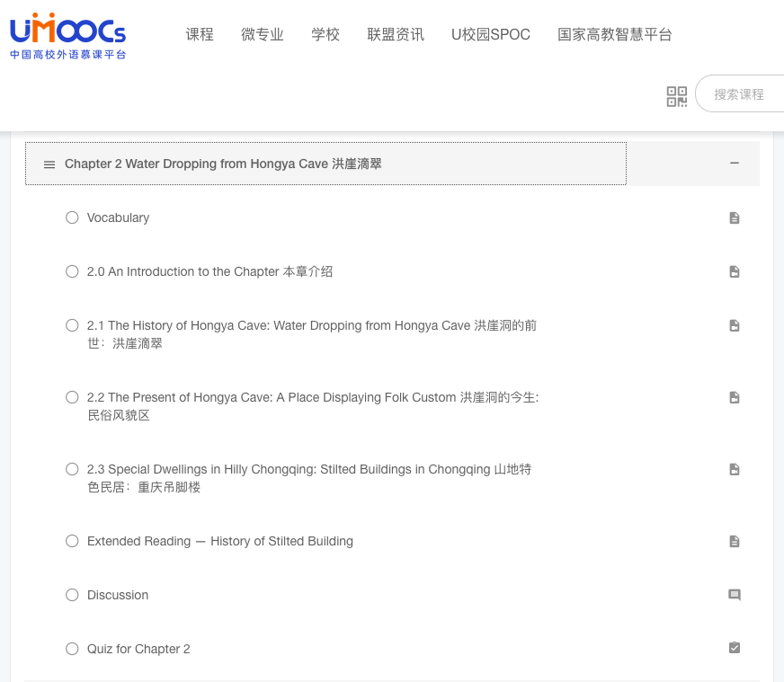Click the quiz checkmark icon for Quiz for Chapter 2
The image size is (784, 682).
[735, 648]
